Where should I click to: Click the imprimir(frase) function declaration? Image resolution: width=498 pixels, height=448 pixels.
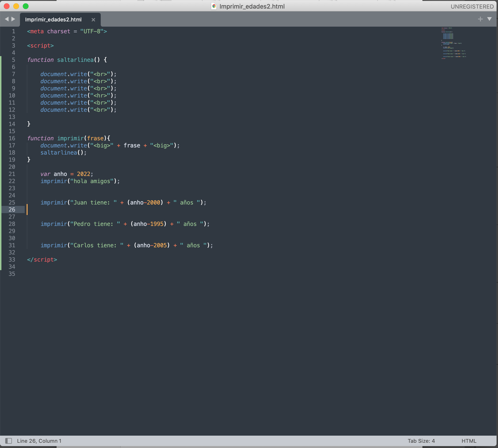pos(69,138)
